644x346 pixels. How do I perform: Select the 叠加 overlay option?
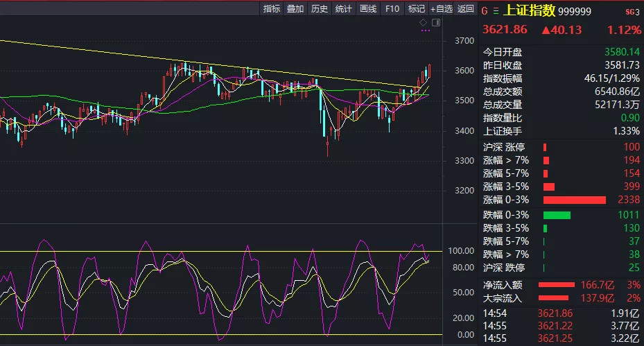pyautogui.click(x=295, y=8)
